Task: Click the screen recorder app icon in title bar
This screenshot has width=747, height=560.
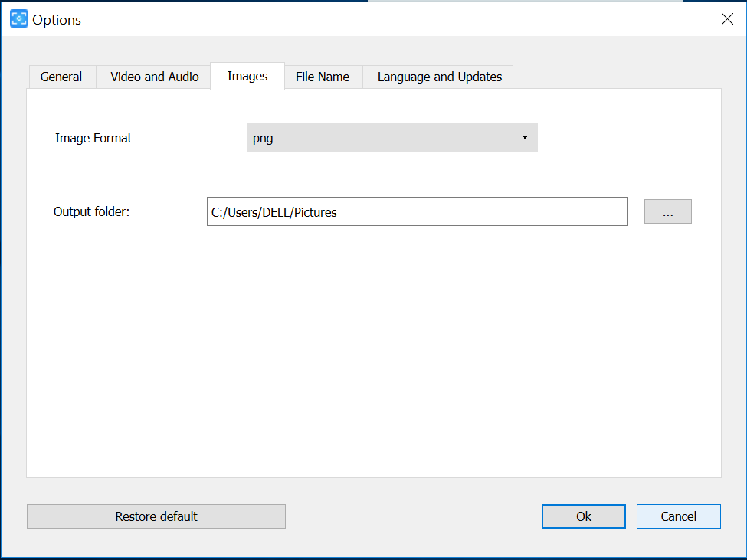Action: [x=18, y=19]
